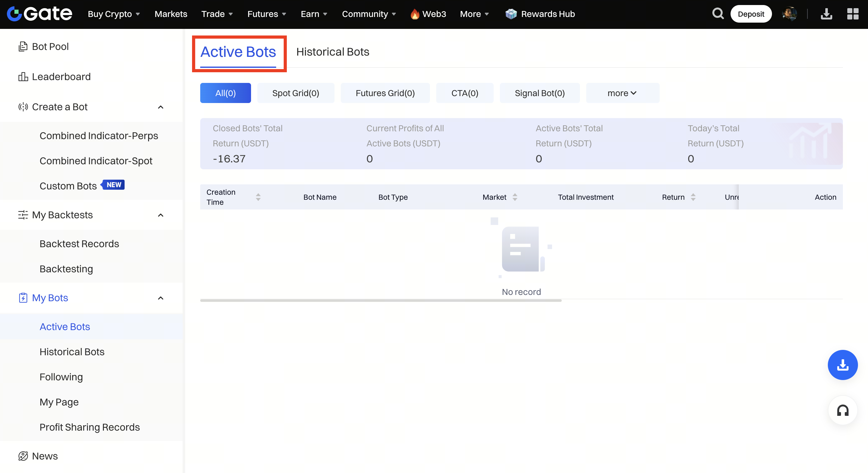Sort by Creation Time arrows
Viewport: 868px width, 473px height.
[x=258, y=197]
